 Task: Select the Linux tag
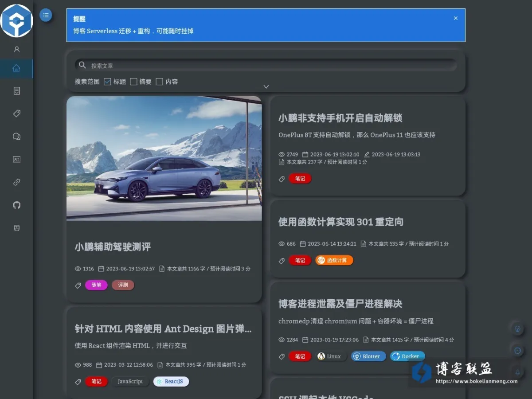331,356
